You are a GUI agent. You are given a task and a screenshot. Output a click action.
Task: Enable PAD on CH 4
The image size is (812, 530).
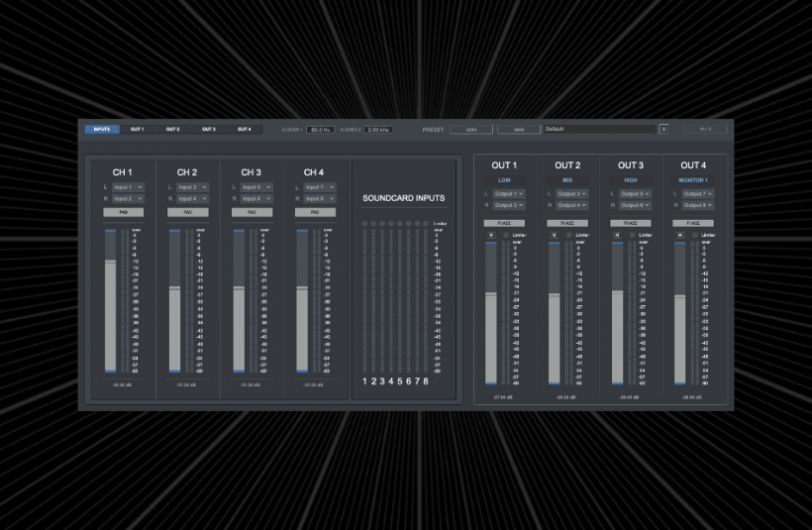click(314, 212)
